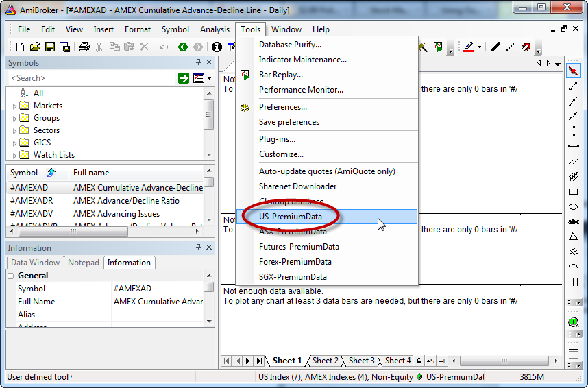This screenshot has width=588, height=388.
Task: Choose the Vertical line drawing tool
Action: tap(574, 132)
